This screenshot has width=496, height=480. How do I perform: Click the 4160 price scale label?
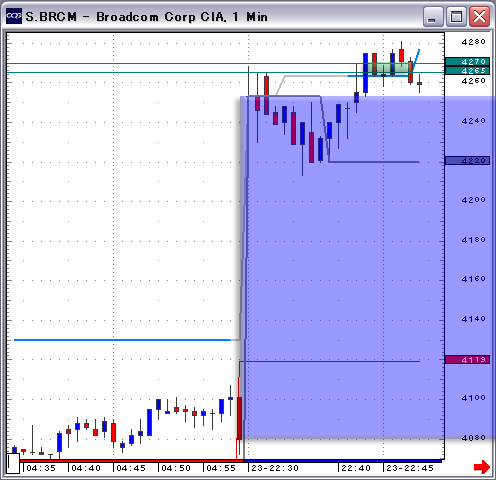point(473,279)
